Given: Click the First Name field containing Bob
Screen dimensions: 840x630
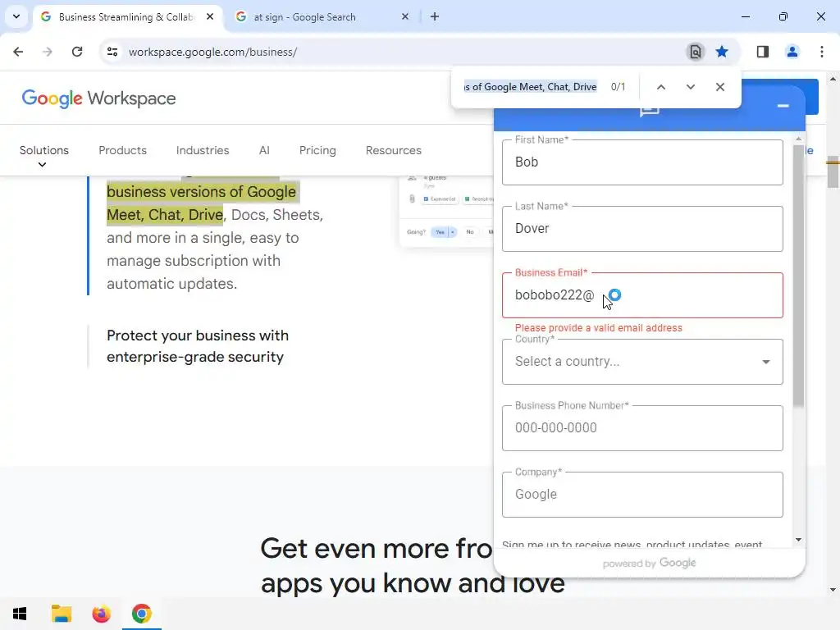Looking at the screenshot, I should pos(642,162).
